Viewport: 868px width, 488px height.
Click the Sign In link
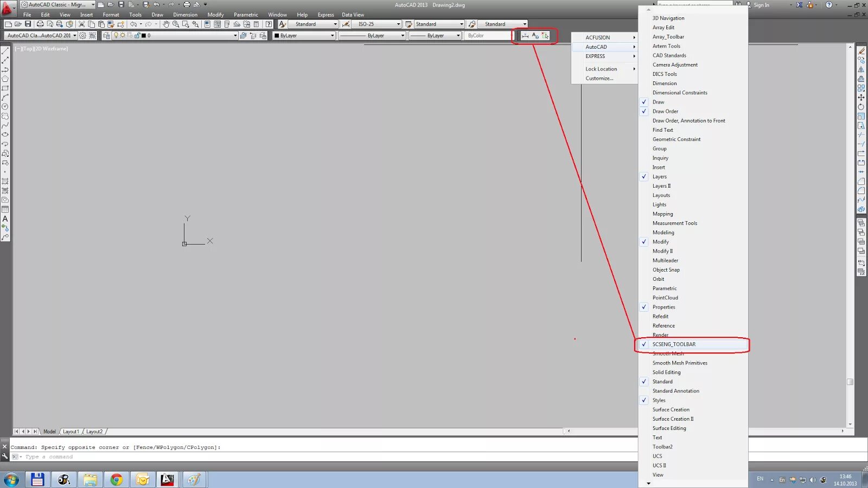click(x=761, y=5)
